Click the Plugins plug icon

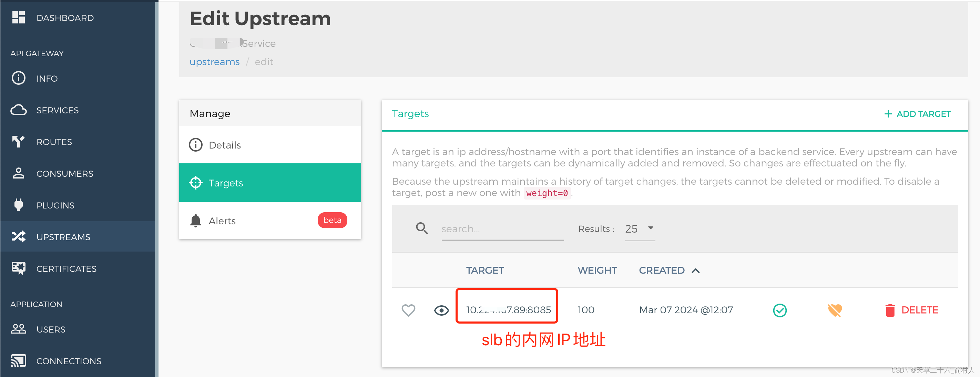tap(18, 205)
